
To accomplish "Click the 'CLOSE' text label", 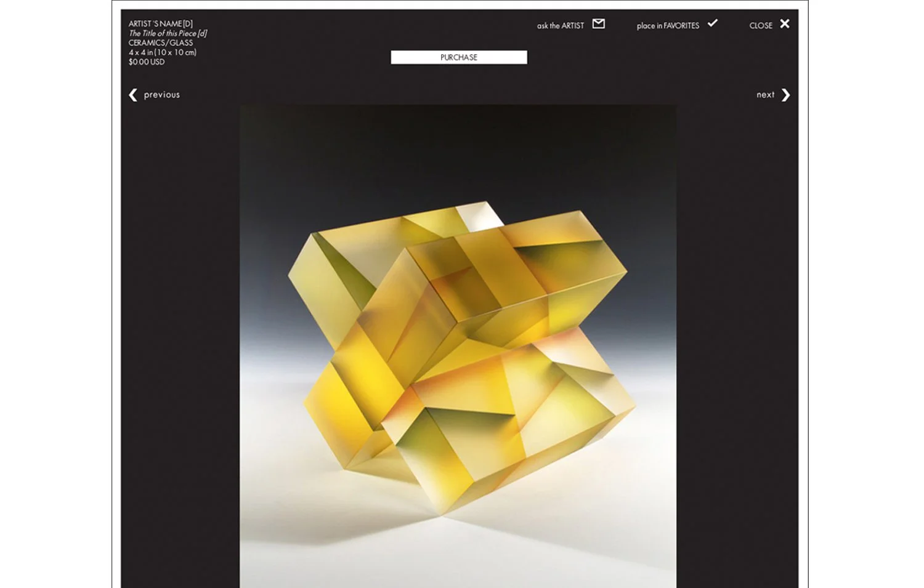I will [761, 25].
